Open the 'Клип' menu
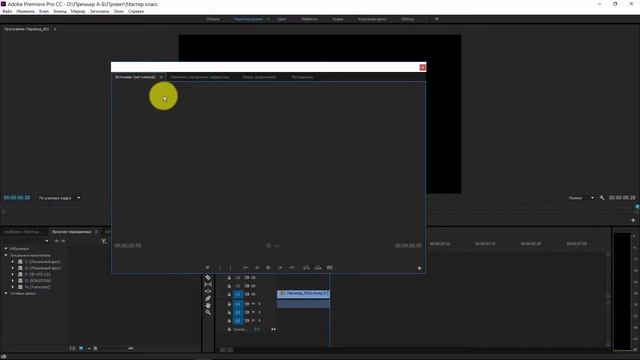 pyautogui.click(x=44, y=11)
